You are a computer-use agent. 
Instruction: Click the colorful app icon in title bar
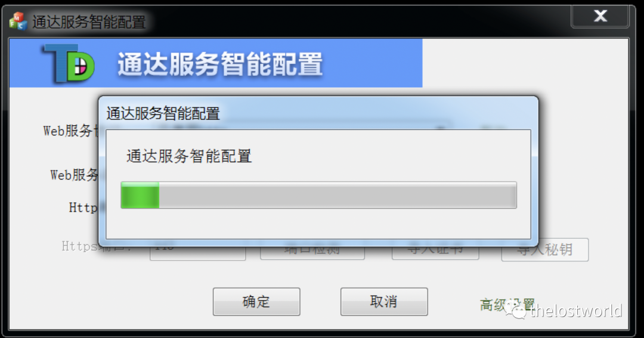point(18,21)
